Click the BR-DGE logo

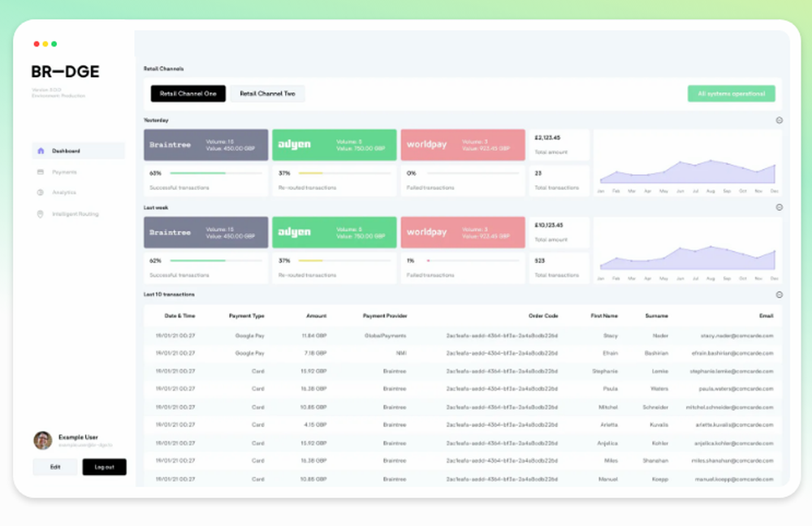point(65,71)
